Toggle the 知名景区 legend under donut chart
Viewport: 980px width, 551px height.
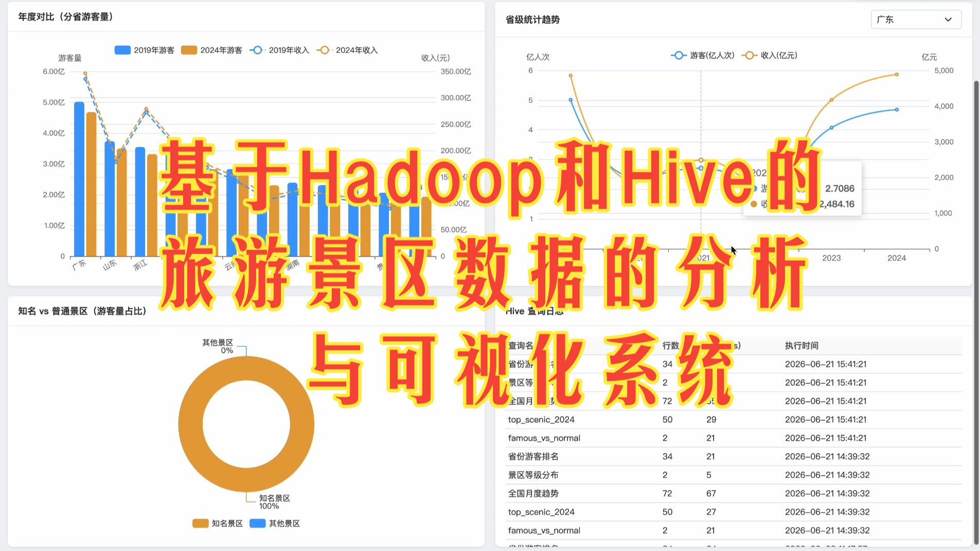[x=218, y=523]
